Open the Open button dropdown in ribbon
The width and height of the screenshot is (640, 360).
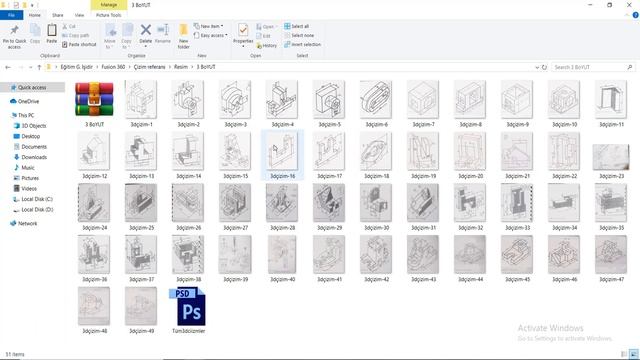267,27
